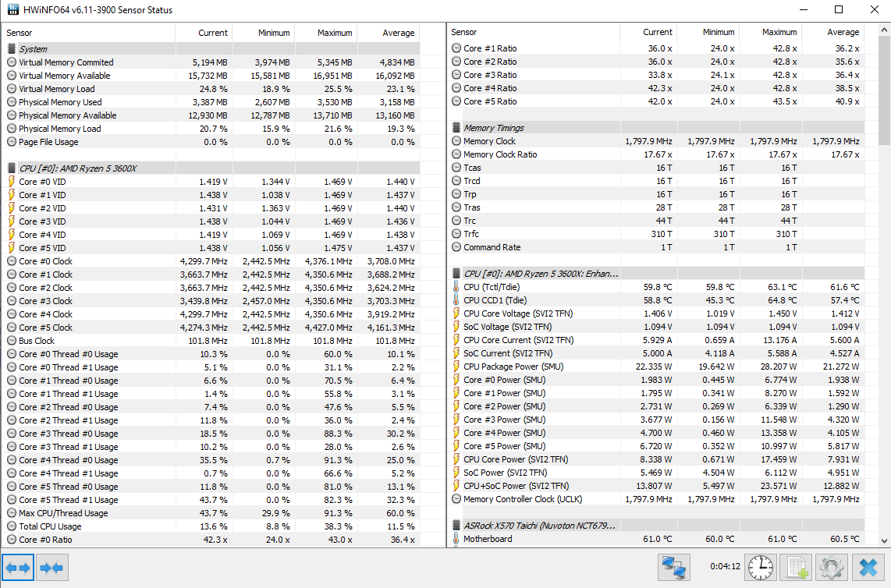The height and width of the screenshot is (588, 891).
Task: Select the Core #3 Power (SMU) row
Action: [656, 420]
